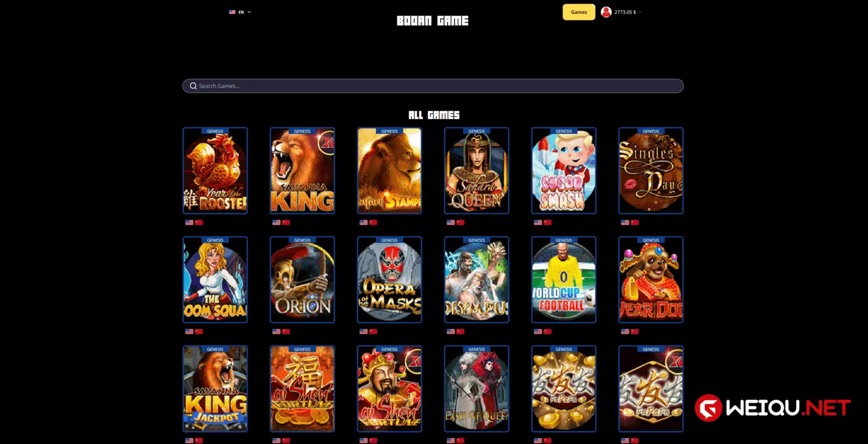Open the EN language dropdown
Image resolution: width=868 pixels, height=444 pixels.
(x=240, y=12)
